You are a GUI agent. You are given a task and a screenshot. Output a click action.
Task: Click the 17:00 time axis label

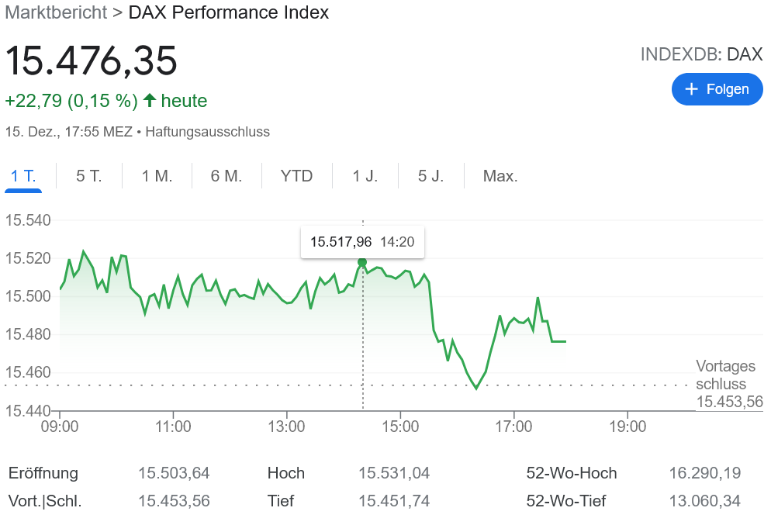click(x=513, y=427)
